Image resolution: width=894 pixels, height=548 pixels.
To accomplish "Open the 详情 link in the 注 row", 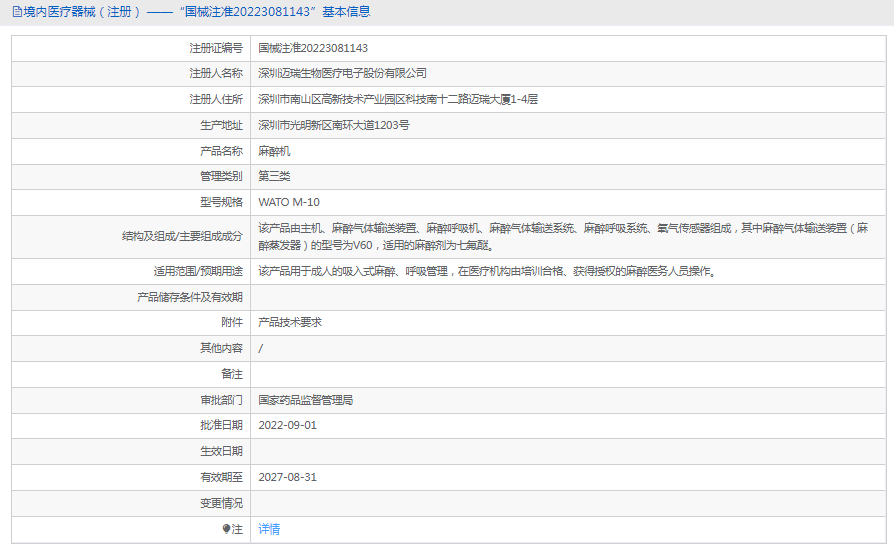I will [x=269, y=529].
